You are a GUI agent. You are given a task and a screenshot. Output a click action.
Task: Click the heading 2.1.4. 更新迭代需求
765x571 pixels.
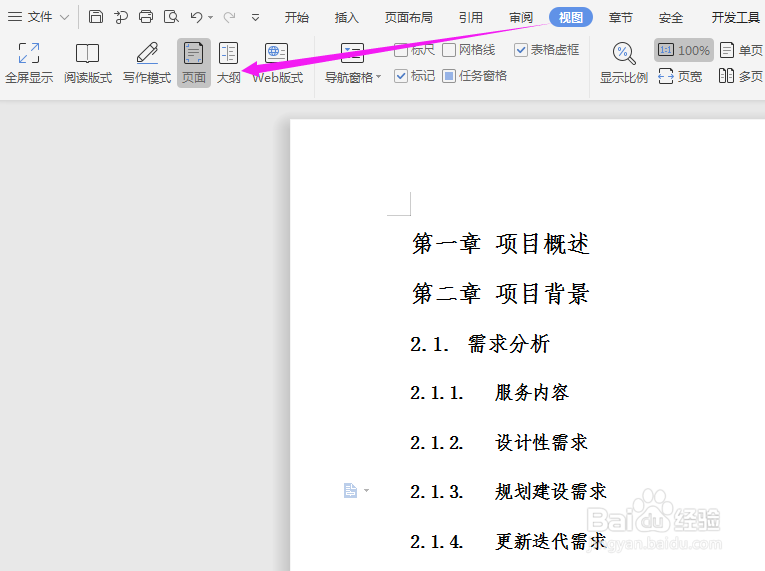click(x=508, y=541)
